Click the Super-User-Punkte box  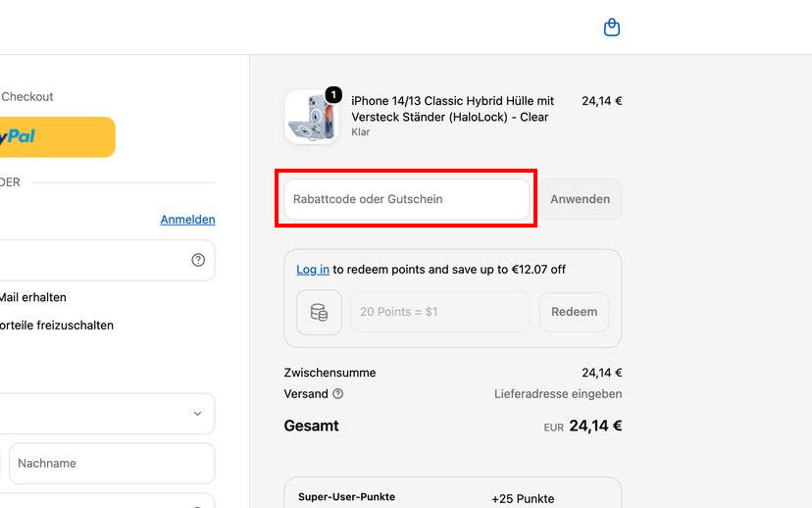pos(453,492)
